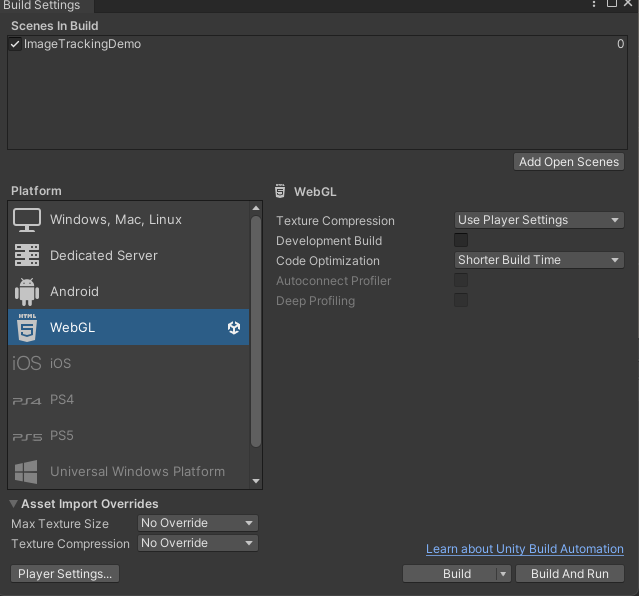
Task: Click the Unity logo on WebGL row
Action: pyautogui.click(x=234, y=327)
